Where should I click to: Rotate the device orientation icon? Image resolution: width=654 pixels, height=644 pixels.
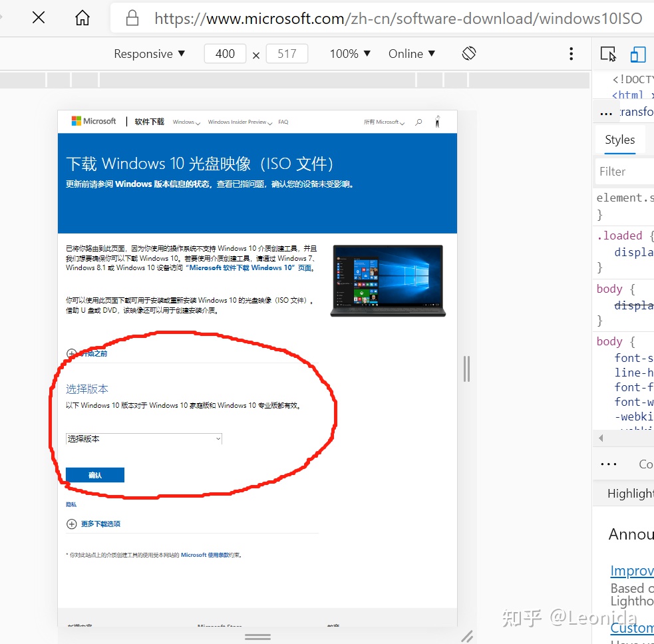point(469,53)
